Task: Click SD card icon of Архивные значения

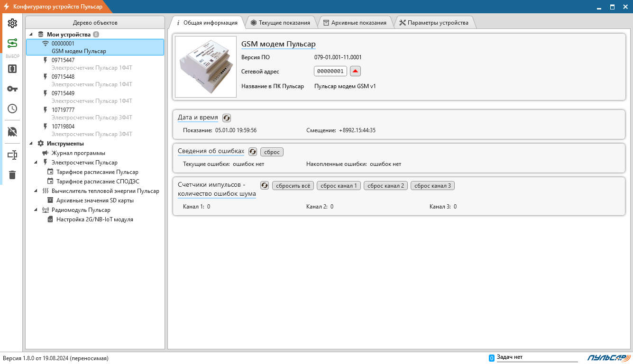Action: pyautogui.click(x=50, y=200)
